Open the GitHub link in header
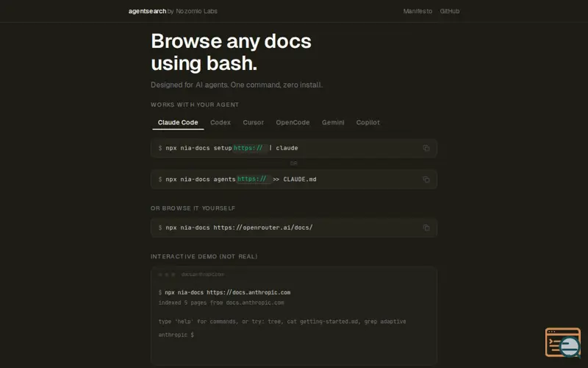 tap(450, 11)
